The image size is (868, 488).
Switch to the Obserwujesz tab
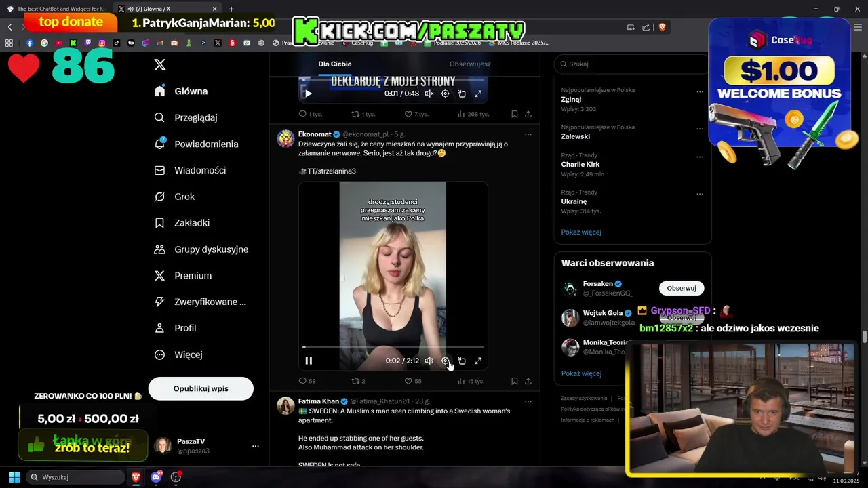point(470,64)
